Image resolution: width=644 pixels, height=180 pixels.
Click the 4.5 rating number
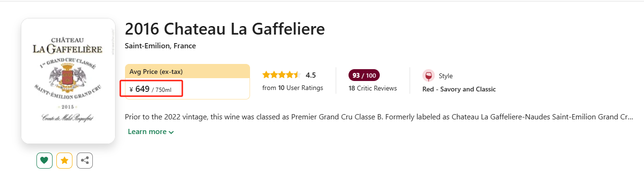pyautogui.click(x=311, y=75)
